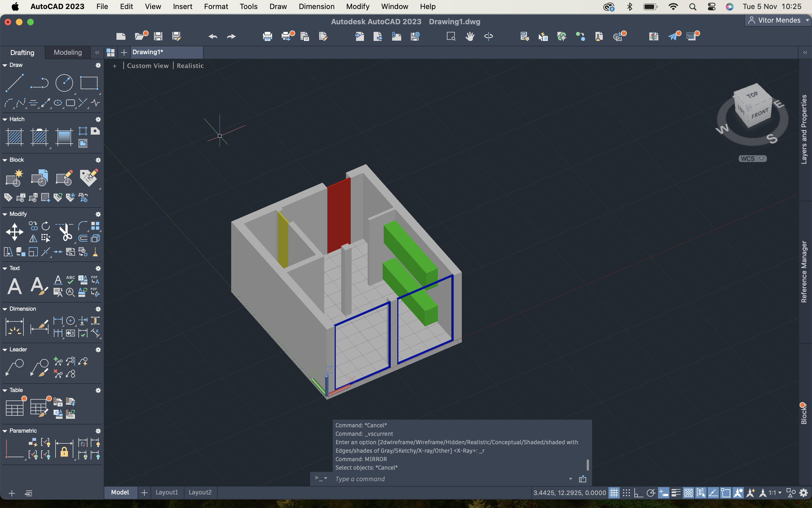
Task: Select the Multileader tool
Action: 14,367
